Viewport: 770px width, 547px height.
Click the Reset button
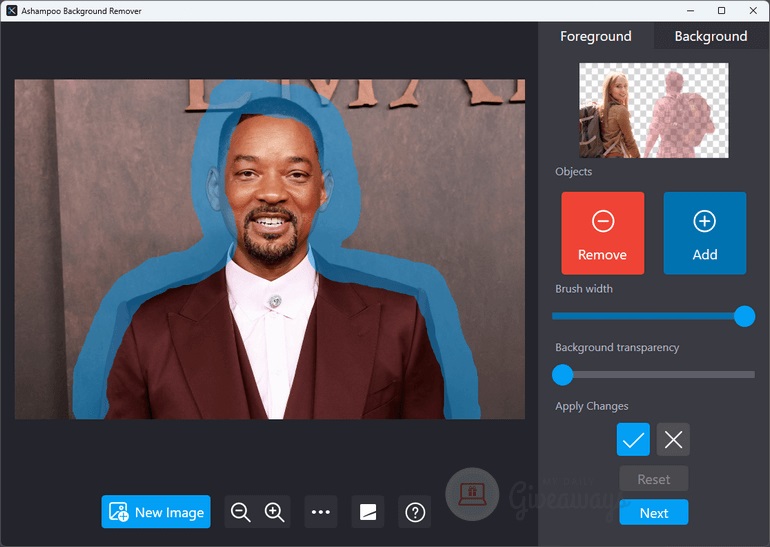[x=653, y=479]
